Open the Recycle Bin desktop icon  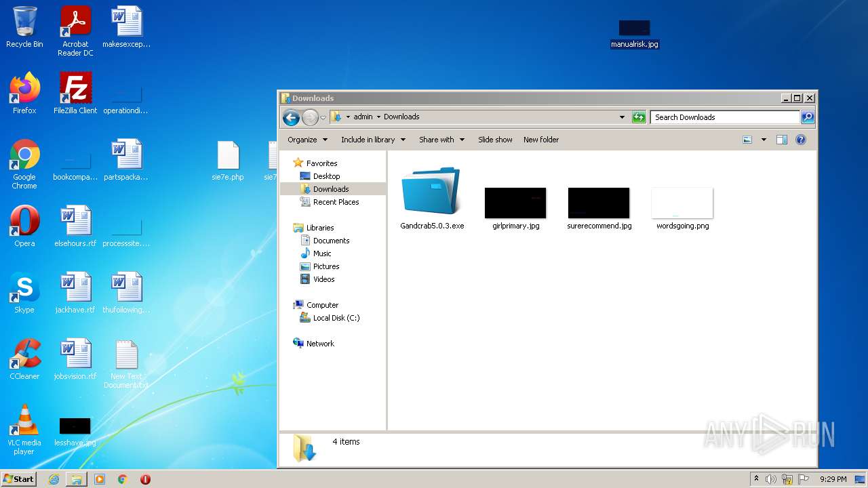pyautogui.click(x=24, y=27)
